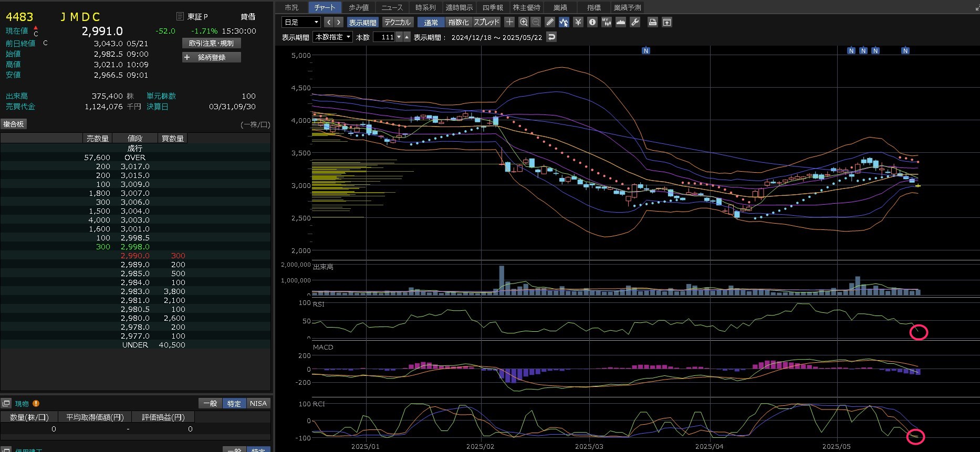Select 通常 chart mode
Viewport: 980px width, 452px height.
431,22
